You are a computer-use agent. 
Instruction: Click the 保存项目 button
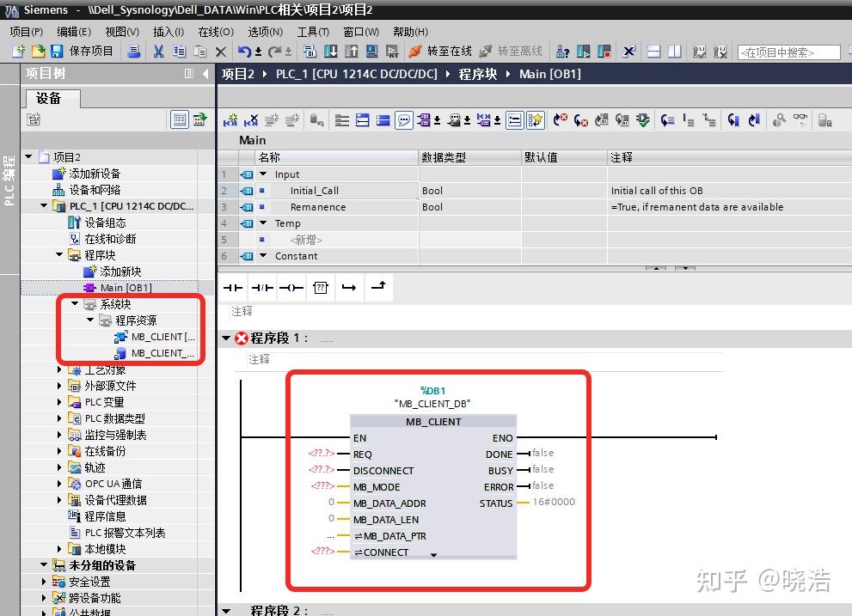point(83,51)
